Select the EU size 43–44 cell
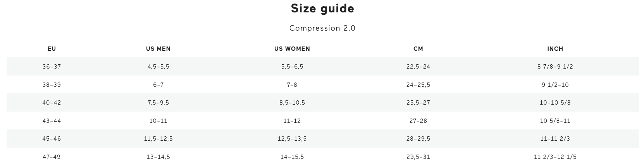The image size is (644, 167). point(52,121)
